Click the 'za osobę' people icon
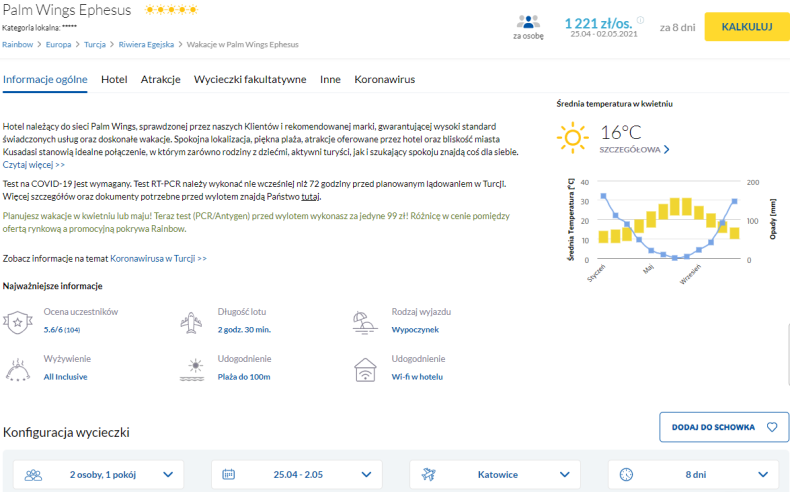 click(x=528, y=22)
